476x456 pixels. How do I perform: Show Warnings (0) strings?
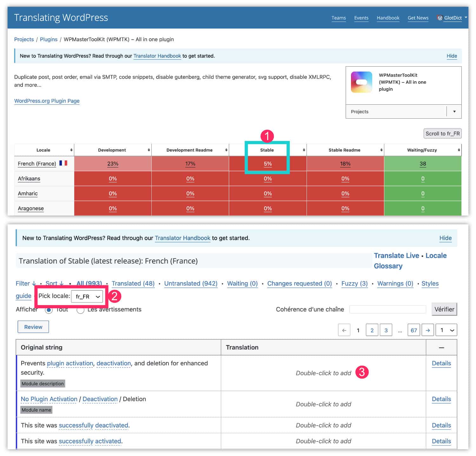tap(395, 283)
